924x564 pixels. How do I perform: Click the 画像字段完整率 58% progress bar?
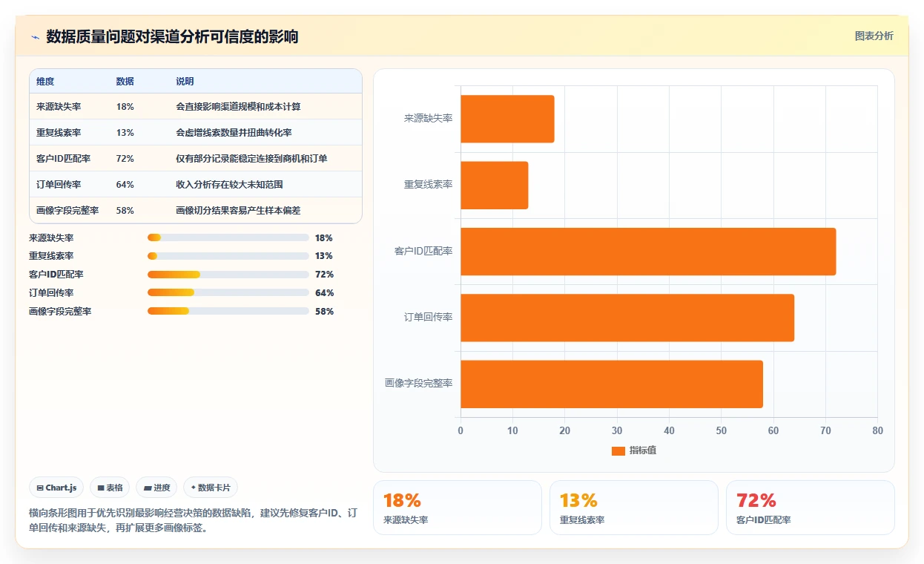(x=228, y=311)
